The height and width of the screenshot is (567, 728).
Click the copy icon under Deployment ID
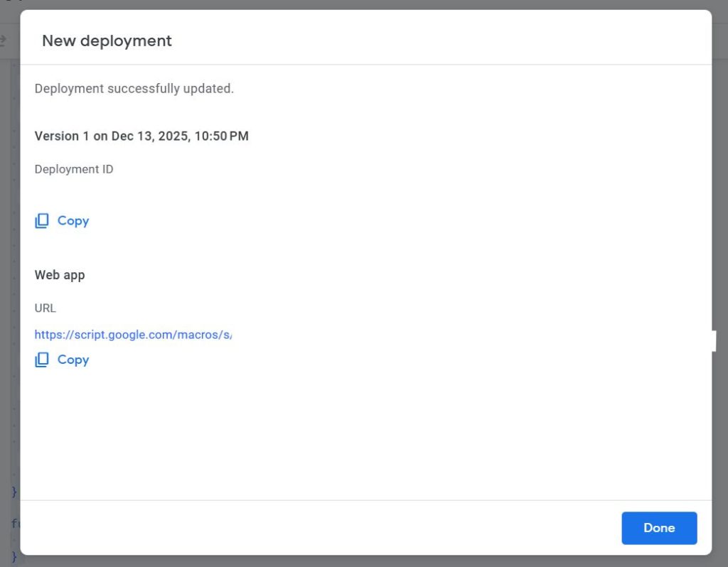click(43, 221)
